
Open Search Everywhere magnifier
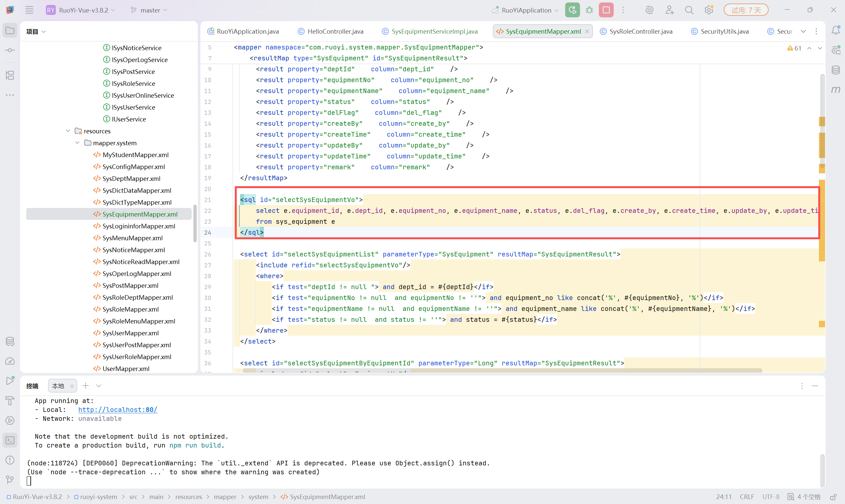tap(689, 10)
